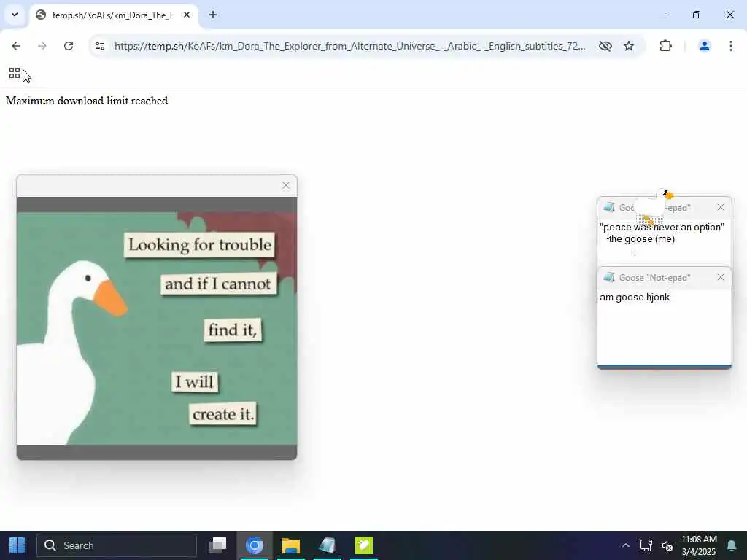Click the display/network tray icon
The height and width of the screenshot is (560, 747).
pos(646,545)
